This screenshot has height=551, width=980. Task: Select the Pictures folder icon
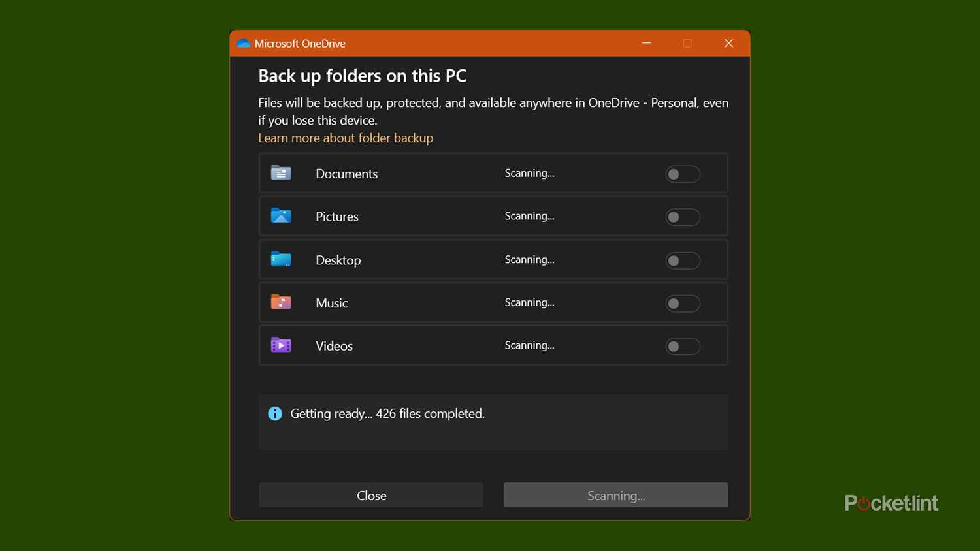pos(280,216)
